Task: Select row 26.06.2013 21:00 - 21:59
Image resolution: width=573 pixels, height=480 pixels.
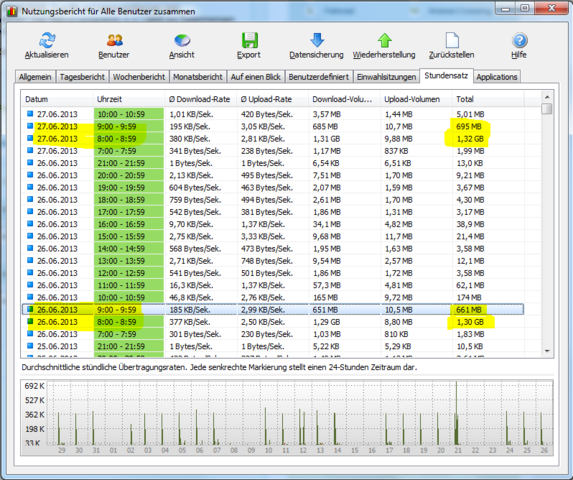Action: coord(273,163)
